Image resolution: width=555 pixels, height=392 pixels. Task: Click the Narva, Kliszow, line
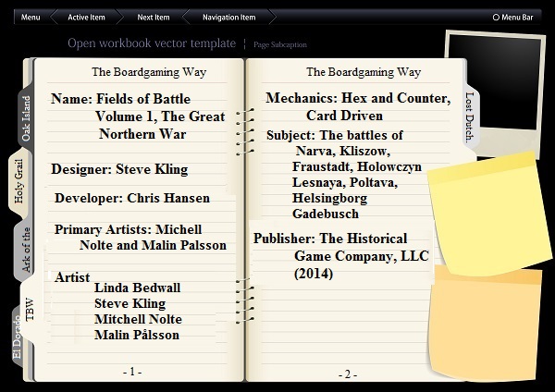pos(343,151)
